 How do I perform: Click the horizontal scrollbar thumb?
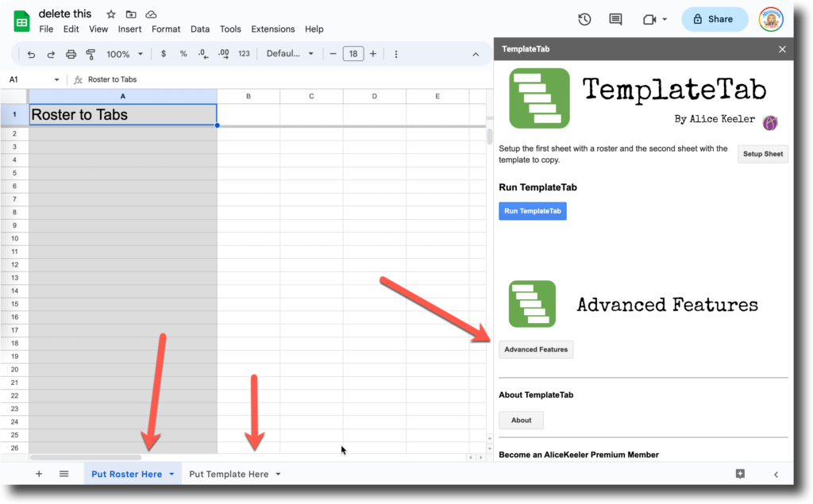pos(86,458)
